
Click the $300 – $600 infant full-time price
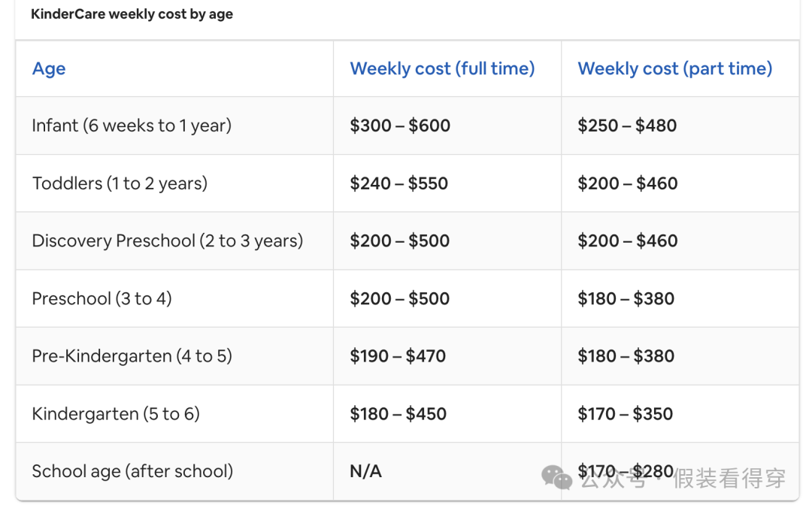pos(400,125)
